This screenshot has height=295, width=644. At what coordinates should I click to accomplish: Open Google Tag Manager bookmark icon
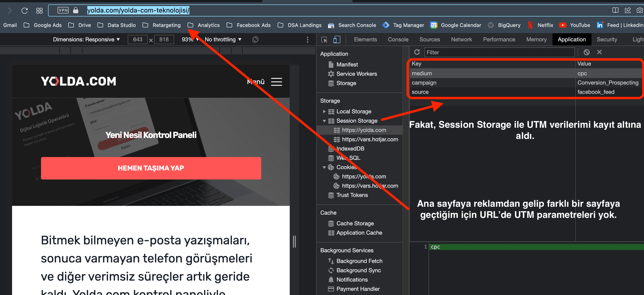(386, 25)
